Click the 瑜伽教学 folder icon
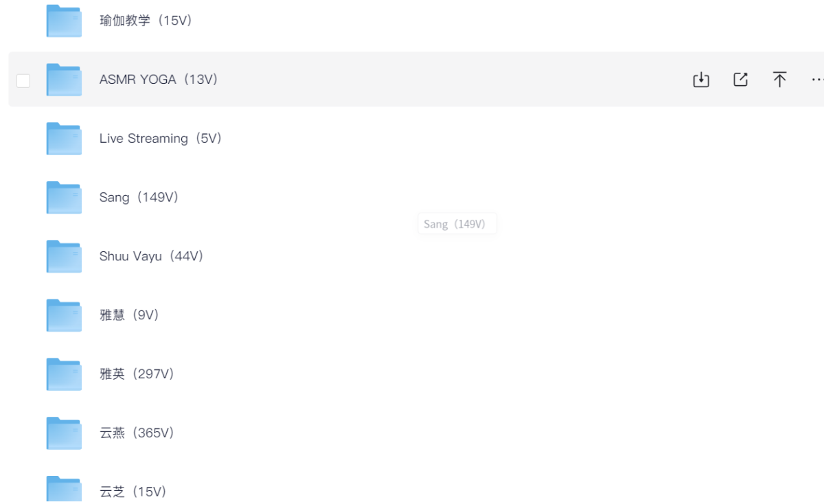 64,21
